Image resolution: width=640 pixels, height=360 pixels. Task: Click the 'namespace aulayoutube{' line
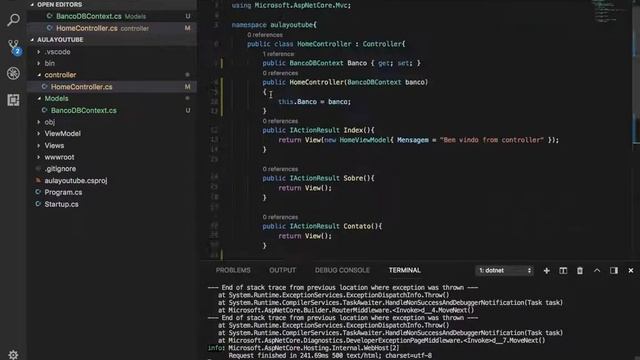pyautogui.click(x=274, y=25)
